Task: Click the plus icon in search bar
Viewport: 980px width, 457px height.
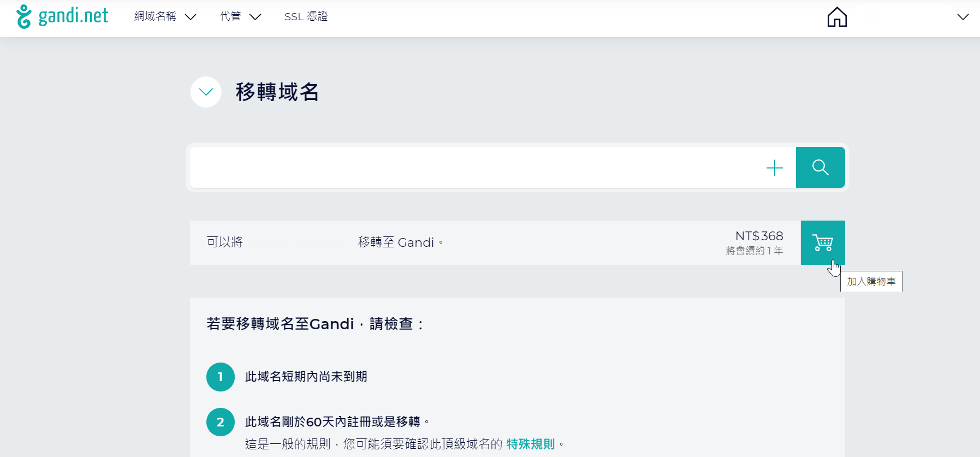Action: pos(775,168)
